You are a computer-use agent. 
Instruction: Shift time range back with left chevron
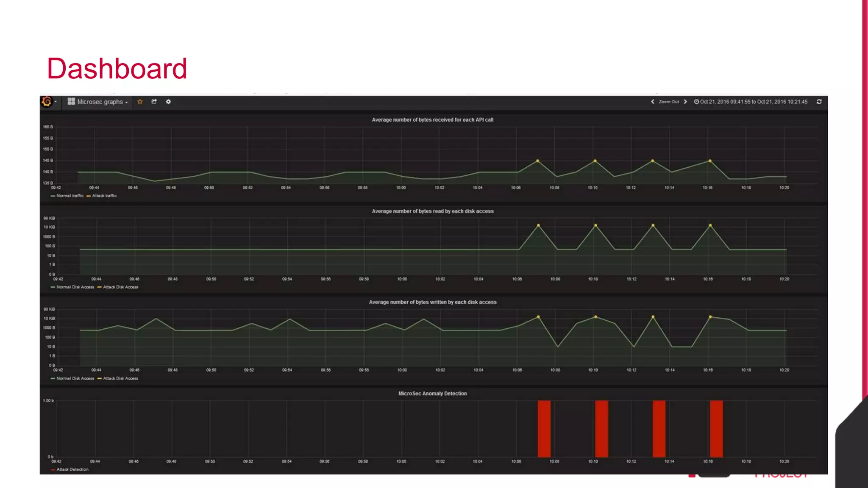tap(653, 102)
